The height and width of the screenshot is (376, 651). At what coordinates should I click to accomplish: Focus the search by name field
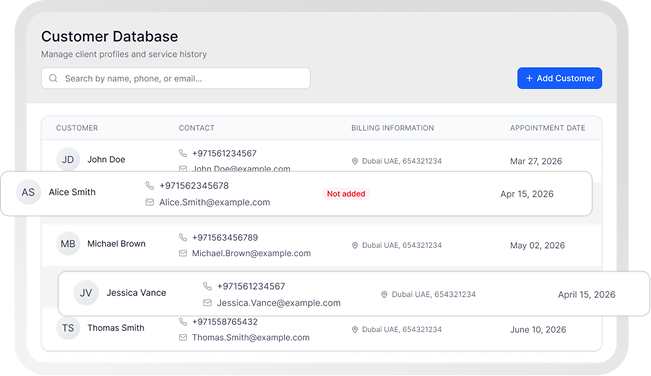click(176, 78)
